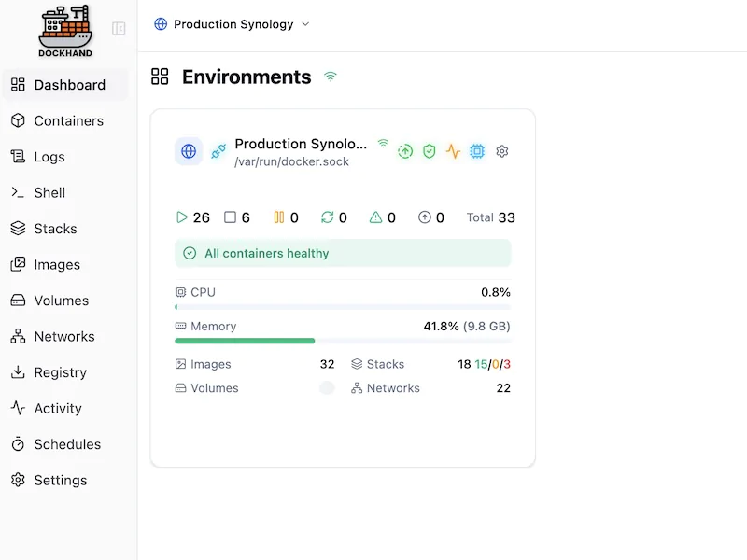Open the Images page from sidebar

click(x=65, y=265)
